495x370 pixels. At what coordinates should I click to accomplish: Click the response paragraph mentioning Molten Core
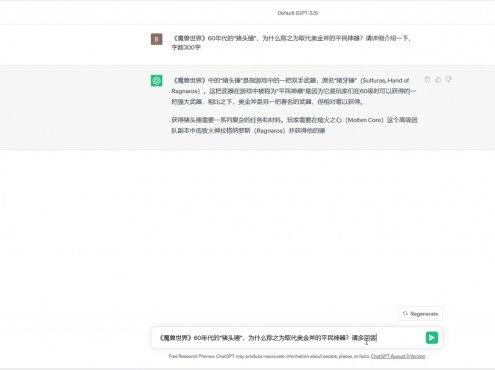point(294,125)
